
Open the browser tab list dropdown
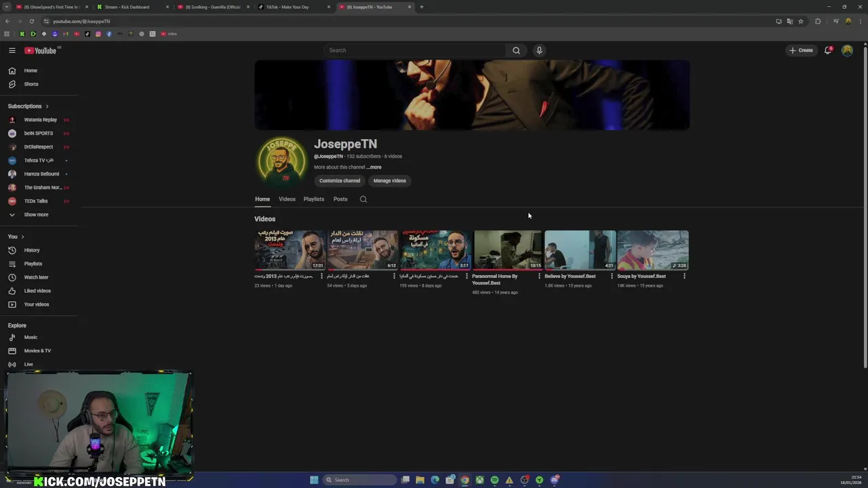[x=6, y=7]
